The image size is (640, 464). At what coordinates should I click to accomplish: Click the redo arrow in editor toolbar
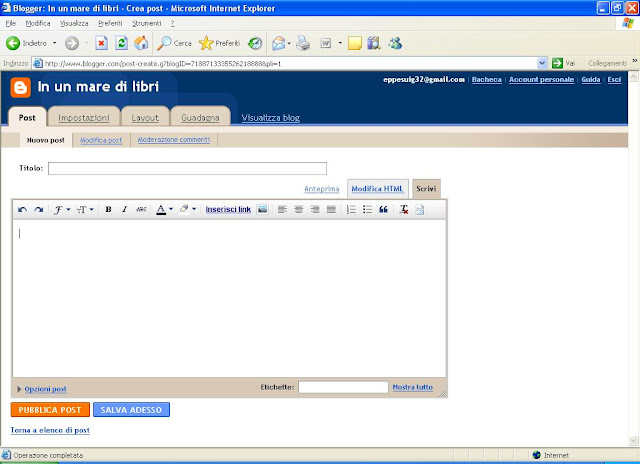point(39,210)
